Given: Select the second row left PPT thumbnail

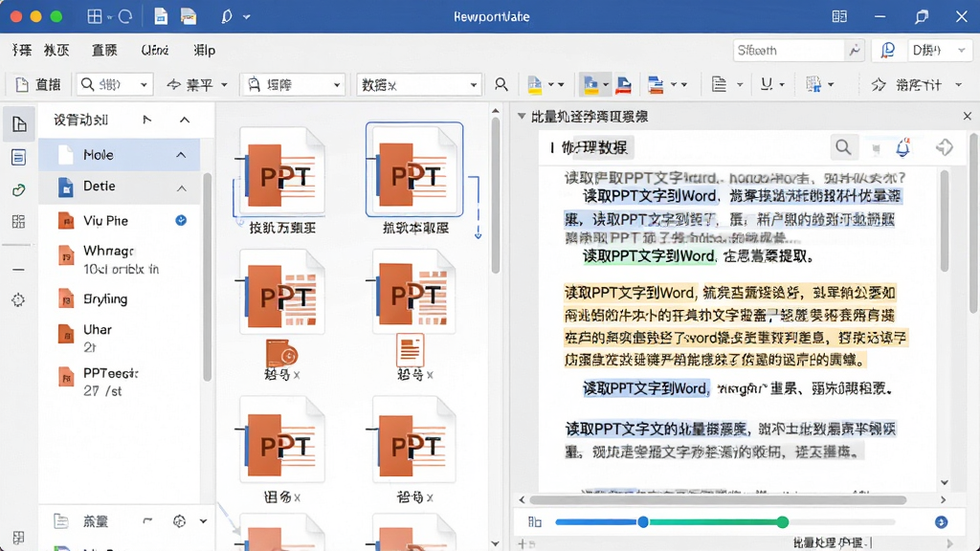Looking at the screenshot, I should pyautogui.click(x=282, y=291).
